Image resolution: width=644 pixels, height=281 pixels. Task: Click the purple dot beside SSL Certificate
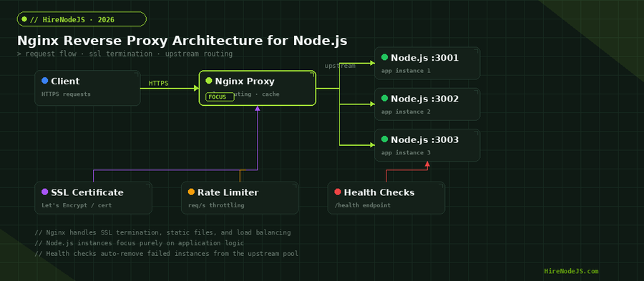[45, 192]
